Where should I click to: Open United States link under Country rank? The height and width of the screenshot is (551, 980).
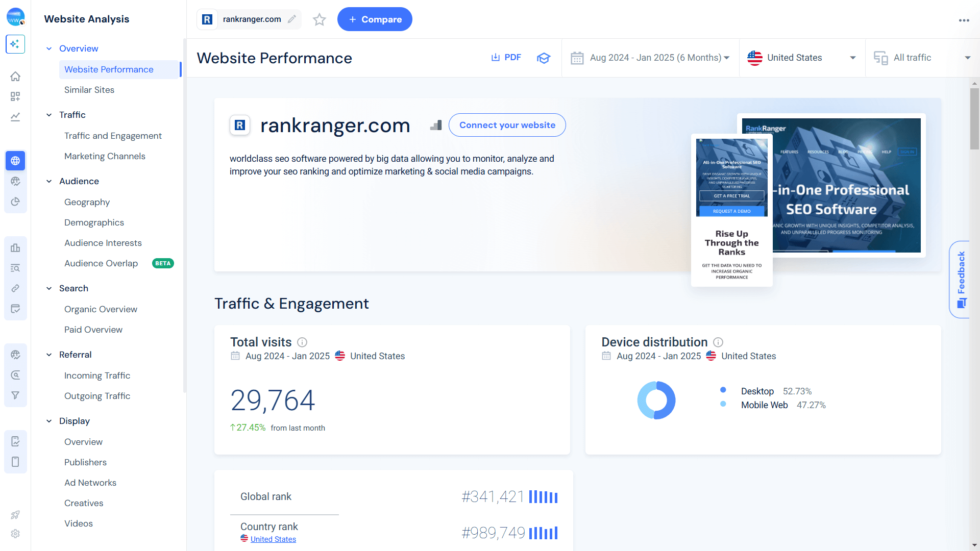coord(273,539)
